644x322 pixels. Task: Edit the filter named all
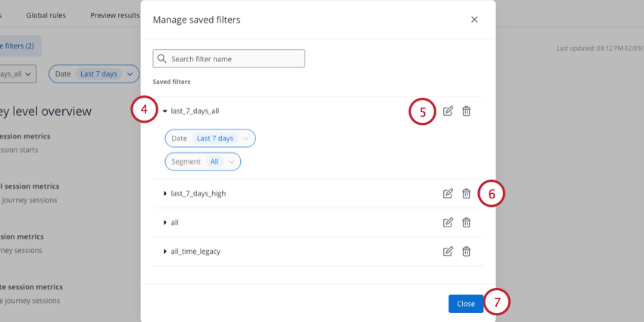[x=448, y=223]
